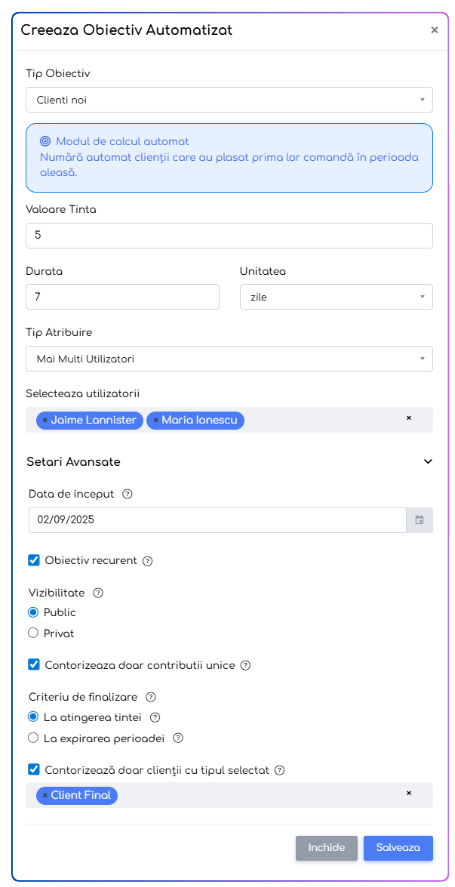Click help icon next to Data de inceput

(127, 494)
